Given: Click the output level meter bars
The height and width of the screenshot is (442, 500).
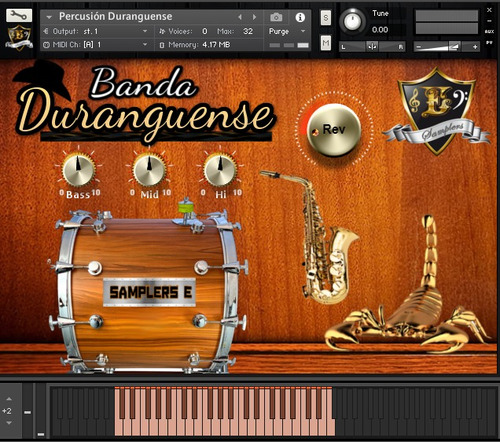Looking at the screenshot, I should 447,22.
